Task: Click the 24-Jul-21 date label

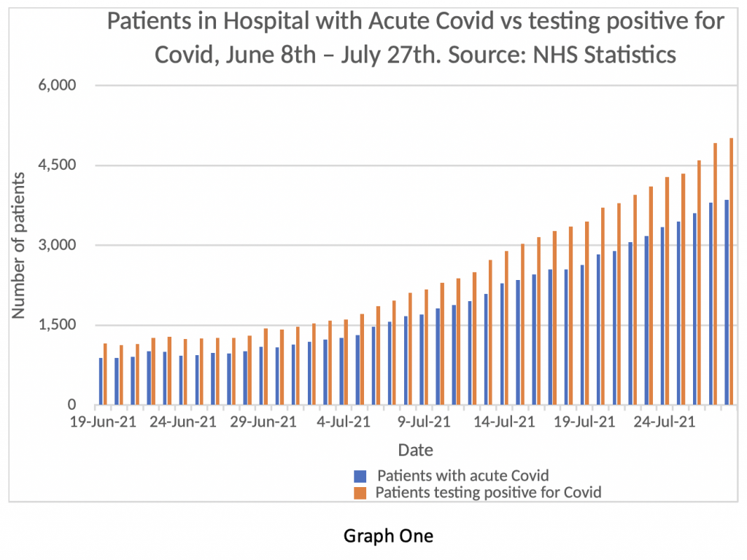Action: (x=663, y=421)
